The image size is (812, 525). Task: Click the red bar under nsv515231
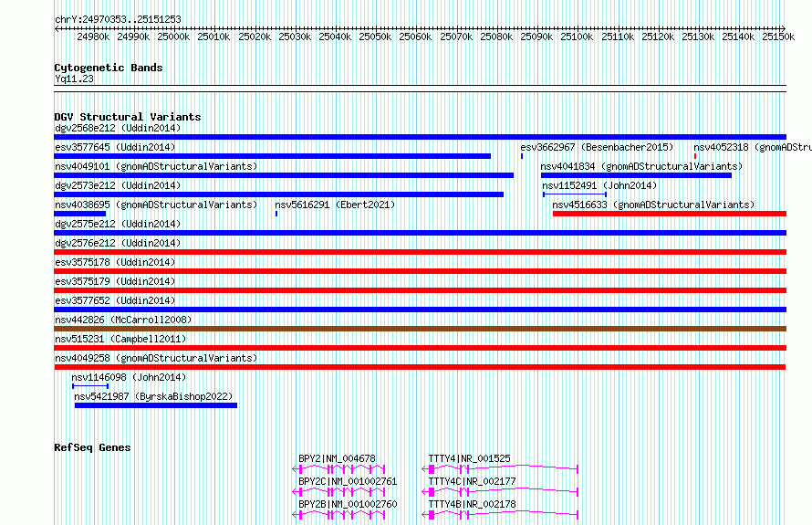[420, 348]
